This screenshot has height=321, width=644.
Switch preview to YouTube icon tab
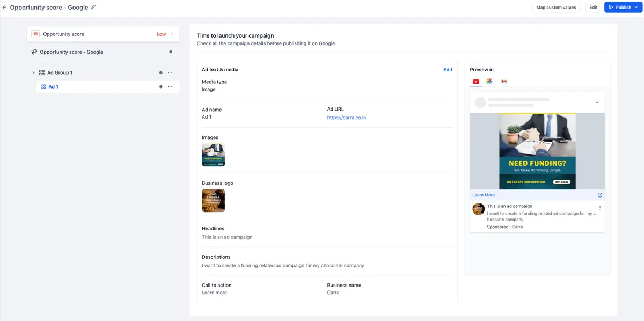click(x=476, y=82)
